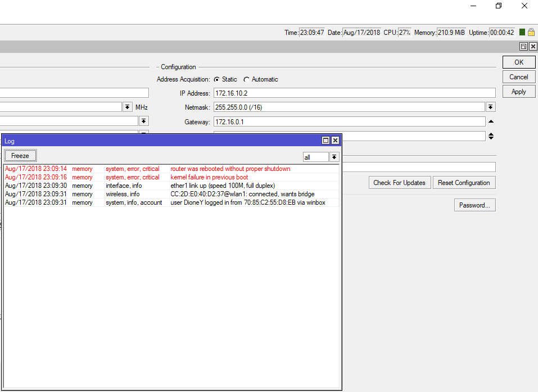The height and width of the screenshot is (392, 538).
Task: Maximize the Log window
Action: (325, 141)
